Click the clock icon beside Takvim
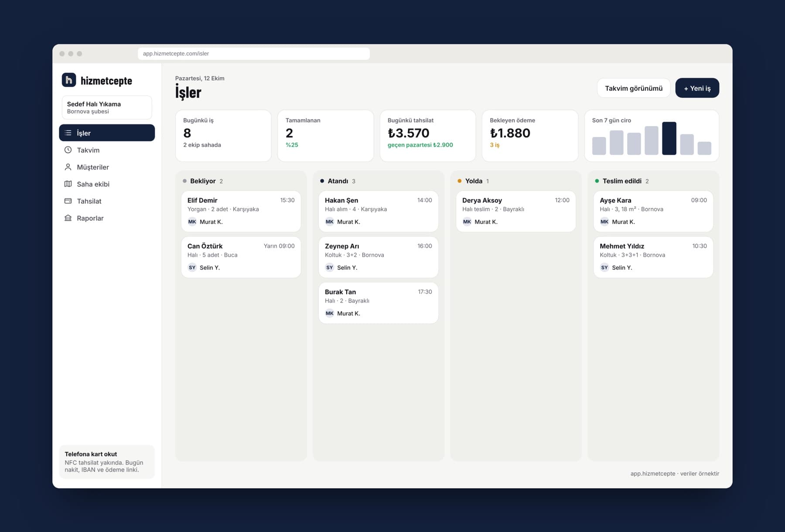Screen dimensions: 785x532 (x=68, y=150)
